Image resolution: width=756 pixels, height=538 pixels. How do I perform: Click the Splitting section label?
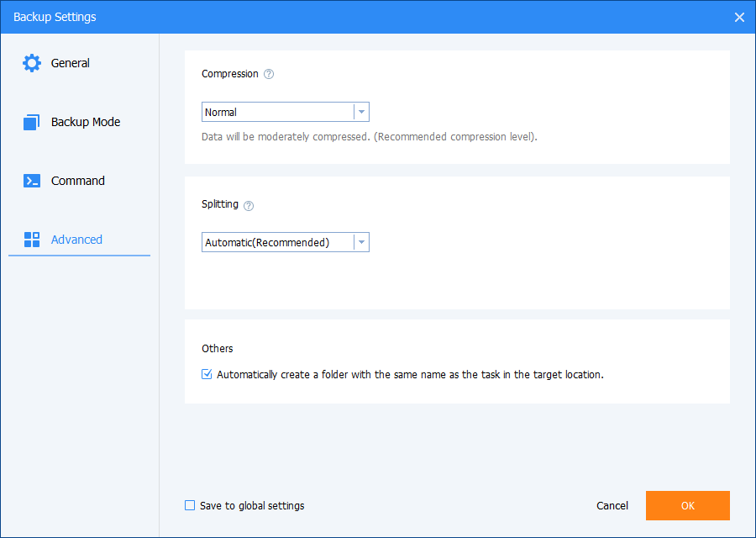click(x=220, y=204)
